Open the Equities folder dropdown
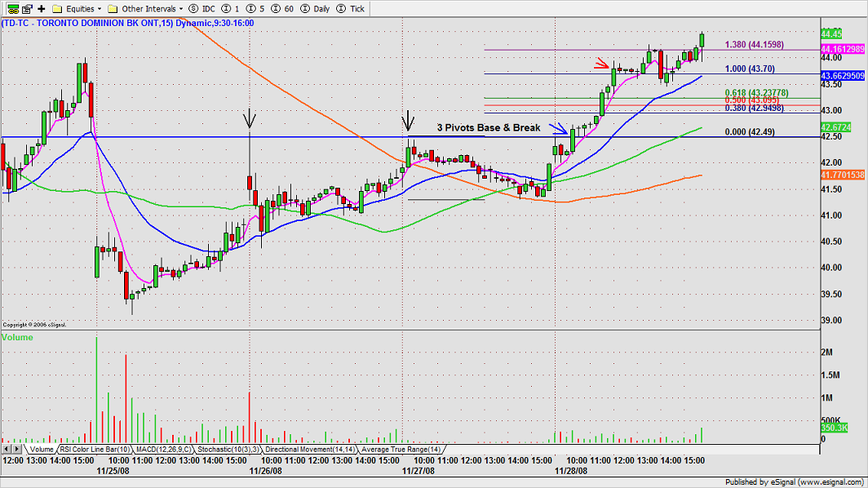The height and width of the screenshot is (488, 868). click(x=77, y=8)
